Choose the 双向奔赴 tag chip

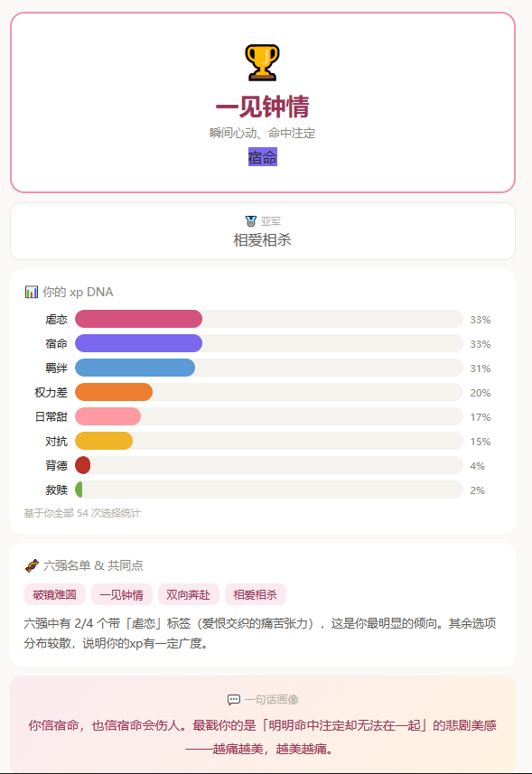point(189,595)
